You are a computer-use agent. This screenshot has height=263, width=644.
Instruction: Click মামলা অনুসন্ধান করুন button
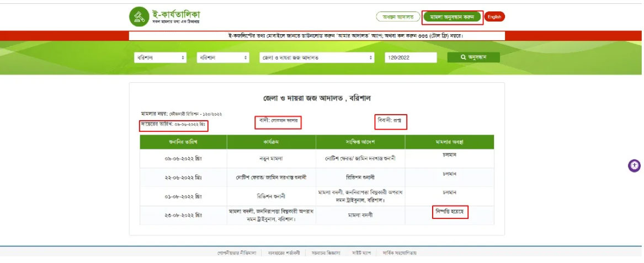click(x=452, y=17)
